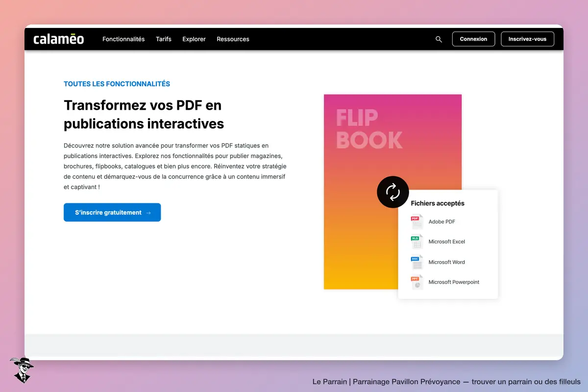Open the search magnifier icon
Screen dimensions: 588x392
coord(439,39)
